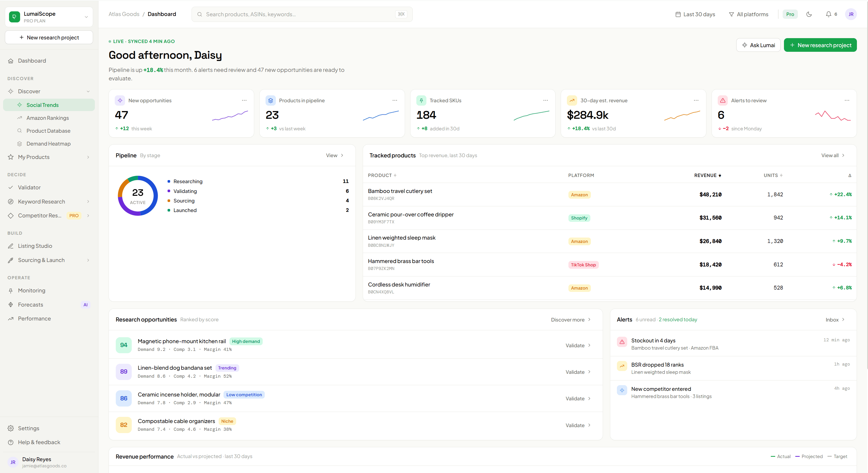Click the filter funnel icon beside All platforms

pos(731,14)
